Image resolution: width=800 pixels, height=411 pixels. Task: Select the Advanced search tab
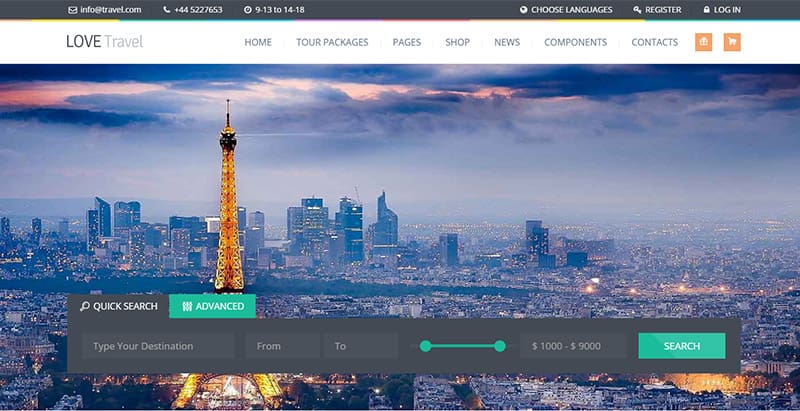(x=212, y=306)
